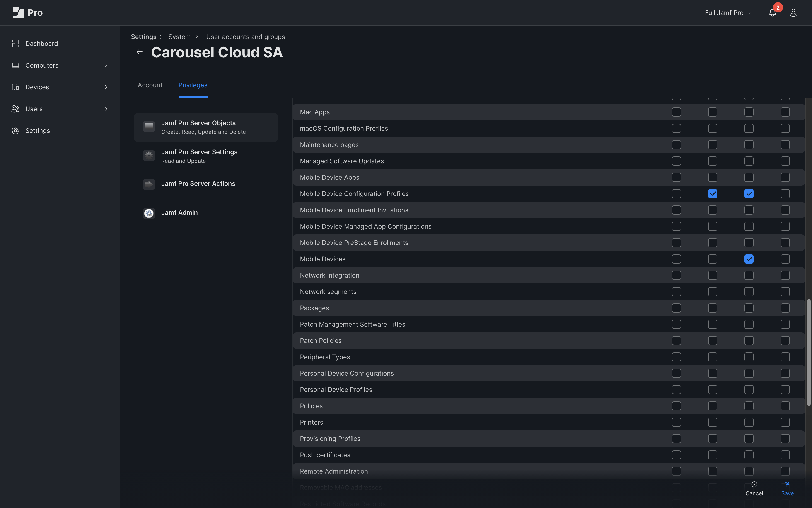Expand the Computers sidebar chevron
The width and height of the screenshot is (812, 508).
point(106,66)
